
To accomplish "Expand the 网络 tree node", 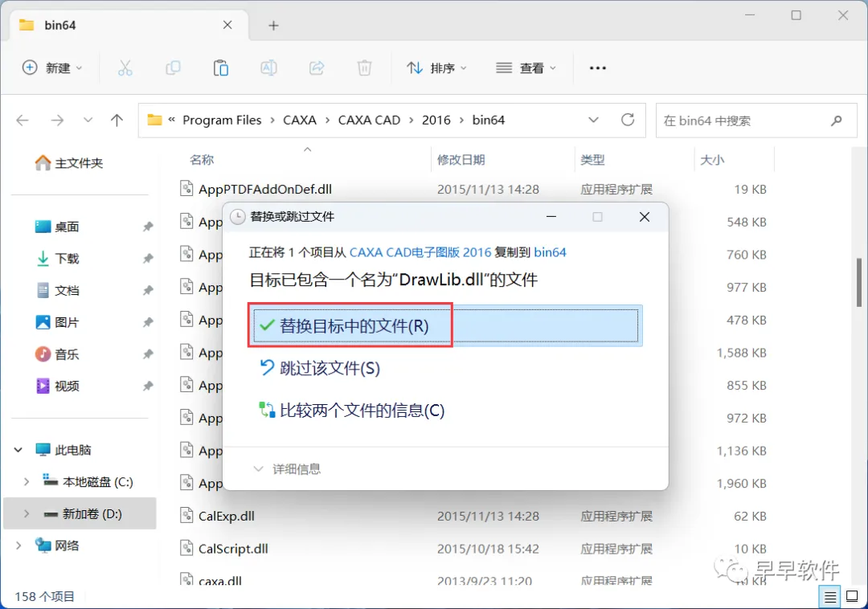I will [18, 546].
